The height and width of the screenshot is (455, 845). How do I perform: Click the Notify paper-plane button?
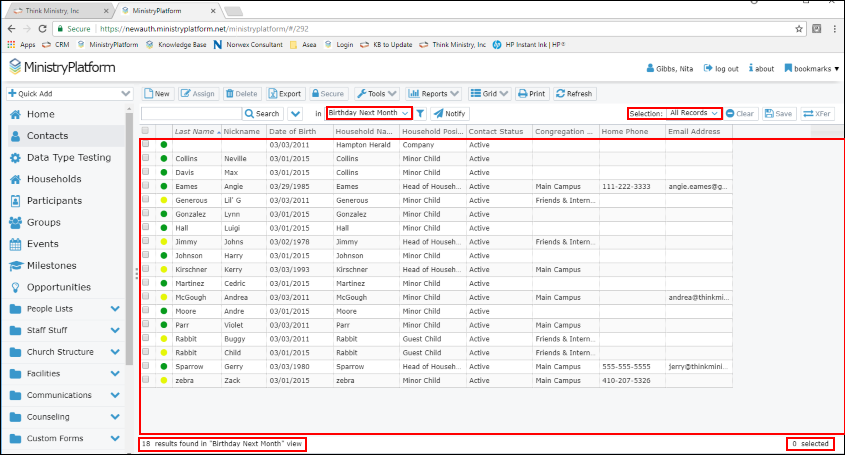[x=449, y=114]
